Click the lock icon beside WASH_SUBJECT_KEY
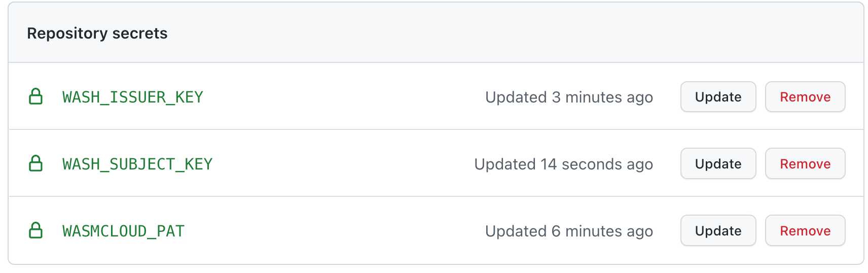Screen dimensions: 868x273 pos(35,163)
